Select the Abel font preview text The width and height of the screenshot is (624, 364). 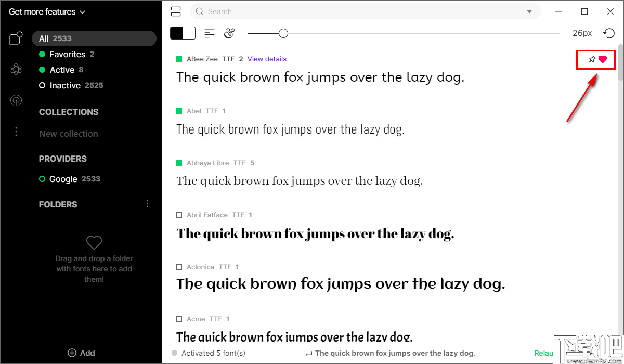tap(290, 129)
